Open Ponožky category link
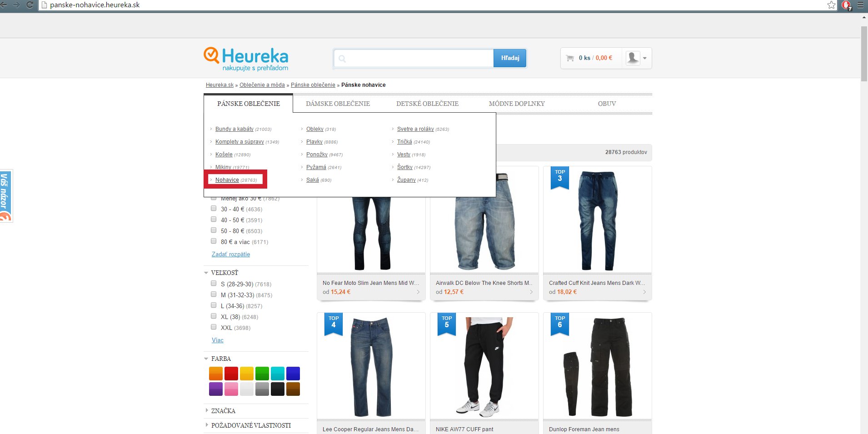868x434 pixels. click(x=317, y=155)
